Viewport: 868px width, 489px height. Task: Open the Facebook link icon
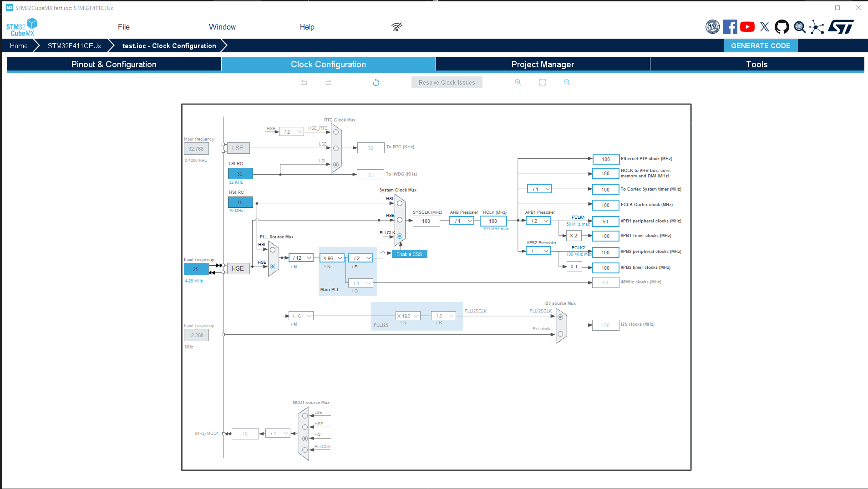tap(730, 27)
